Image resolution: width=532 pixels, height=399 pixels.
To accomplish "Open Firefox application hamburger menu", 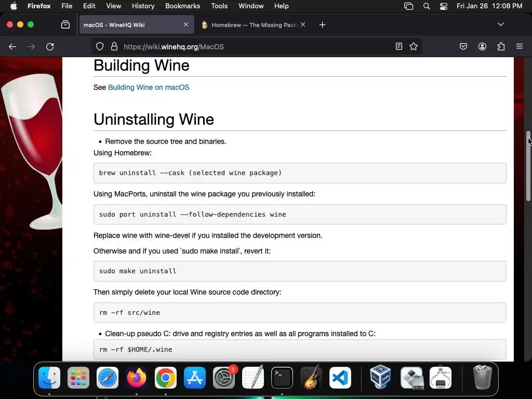I will pyautogui.click(x=520, y=46).
